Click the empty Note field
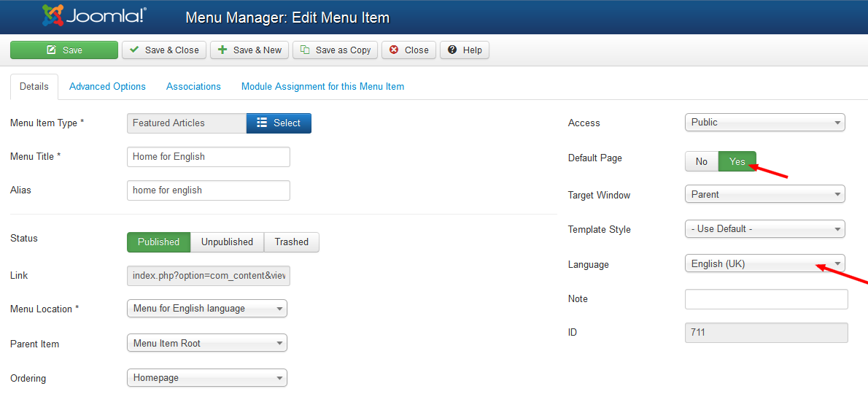The image size is (868, 405). [766, 299]
